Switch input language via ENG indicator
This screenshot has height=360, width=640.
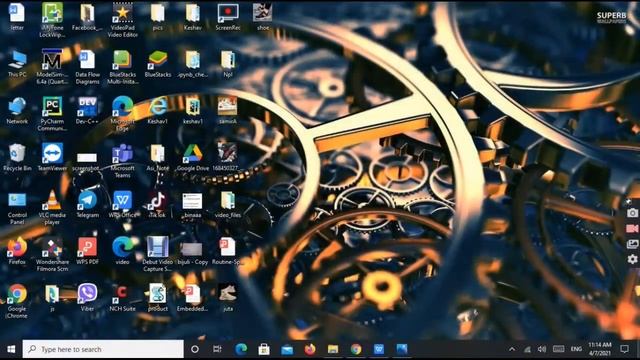(576, 349)
